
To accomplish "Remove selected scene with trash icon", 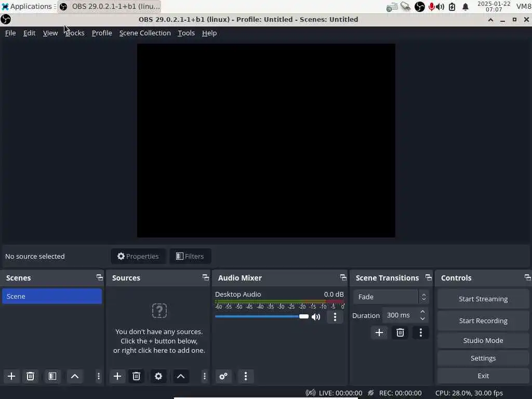I will [30, 376].
